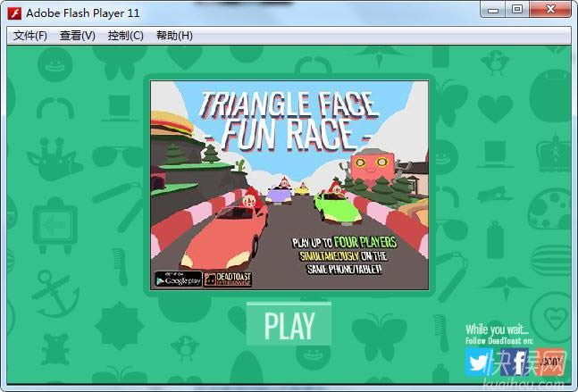The height and width of the screenshot is (392, 578).
Task: Click the Adobe Flash Player title bar icon
Action: point(13,13)
